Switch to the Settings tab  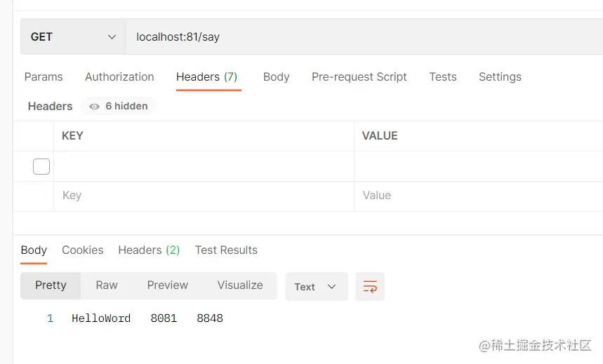coord(500,77)
